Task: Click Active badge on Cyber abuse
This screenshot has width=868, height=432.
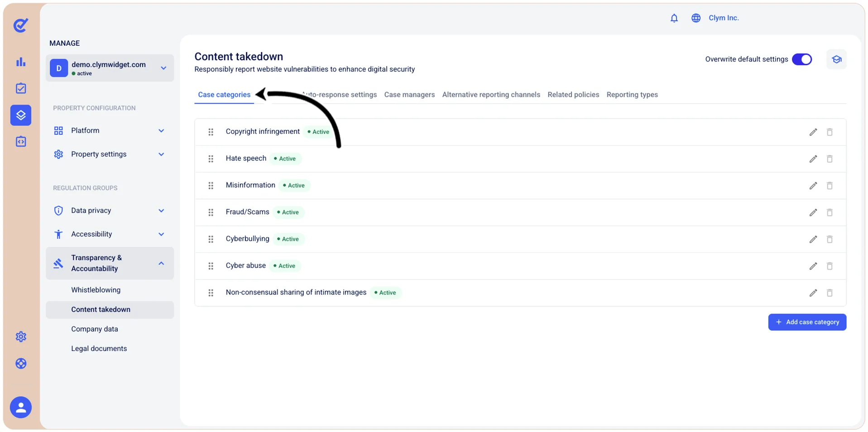Action: click(x=284, y=266)
